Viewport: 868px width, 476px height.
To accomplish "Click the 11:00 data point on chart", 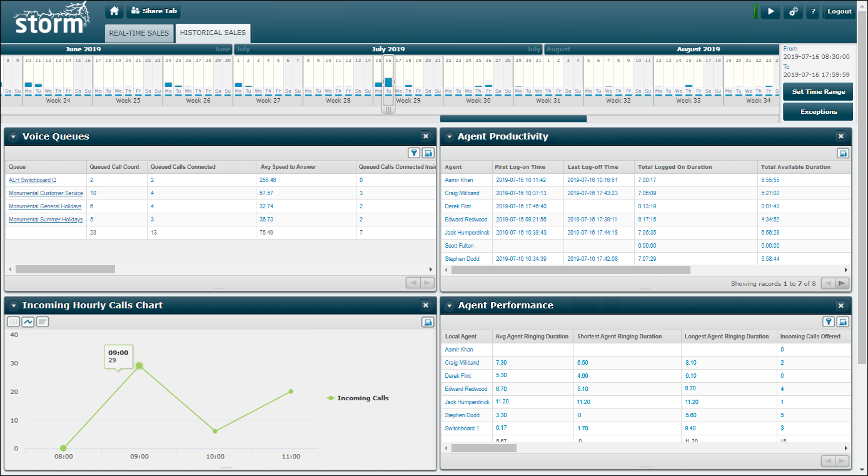I will click(291, 392).
